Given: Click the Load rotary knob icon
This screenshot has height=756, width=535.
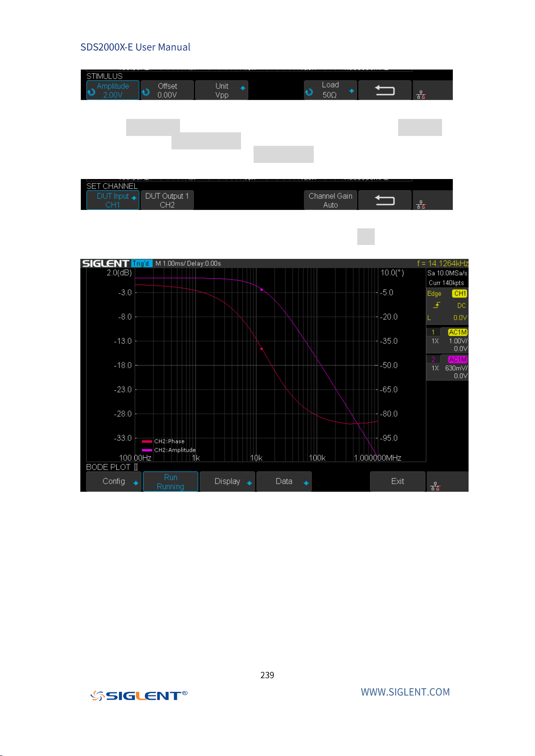Looking at the screenshot, I should 309,92.
